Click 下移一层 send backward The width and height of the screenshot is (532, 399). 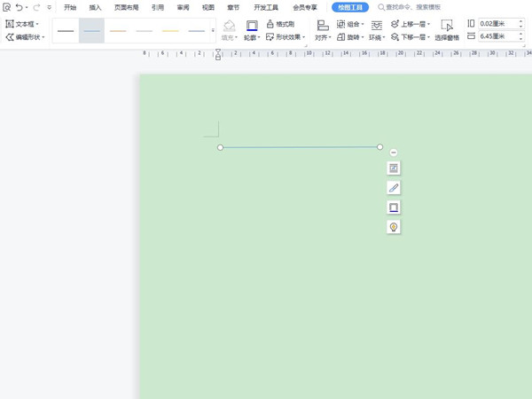click(408, 37)
